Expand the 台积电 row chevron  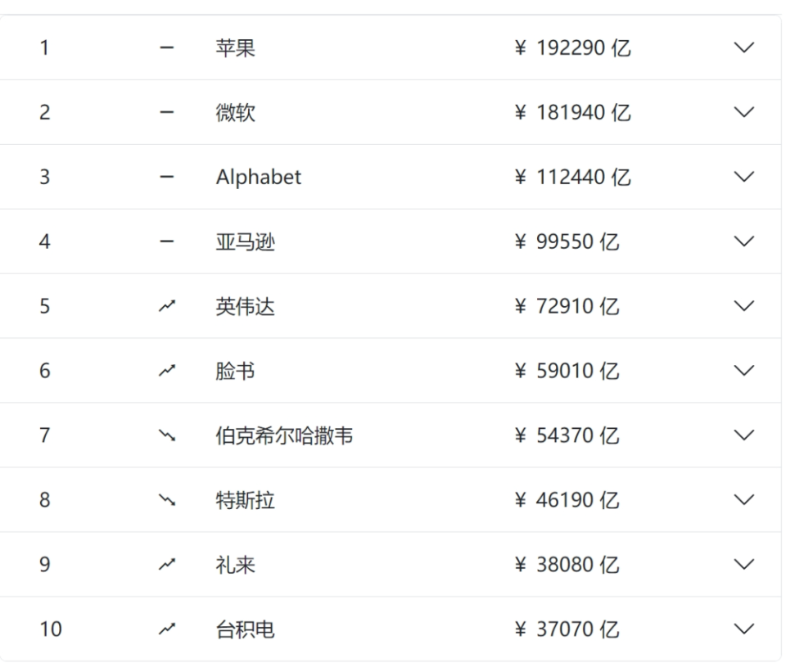[x=744, y=629]
